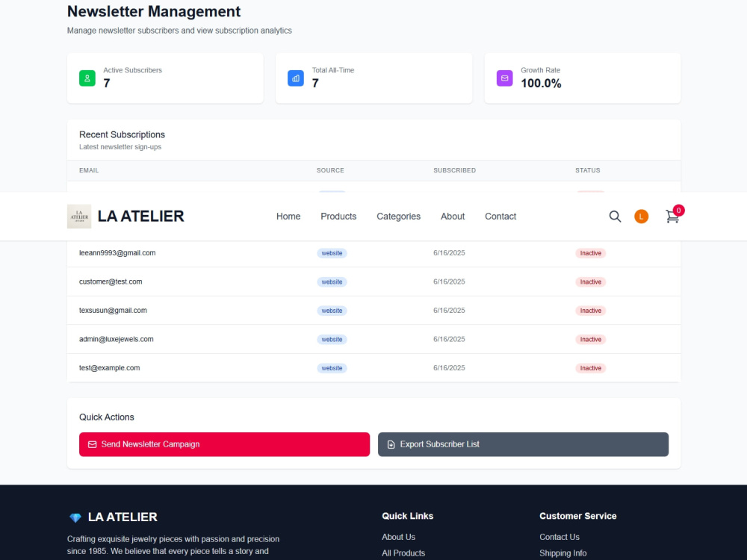Click the Newsletter Management heading

[154, 11]
